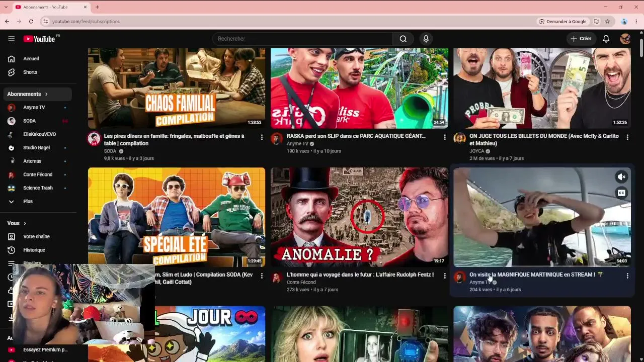Open channel avatar beside the MARTINIQUE video

[x=459, y=278]
